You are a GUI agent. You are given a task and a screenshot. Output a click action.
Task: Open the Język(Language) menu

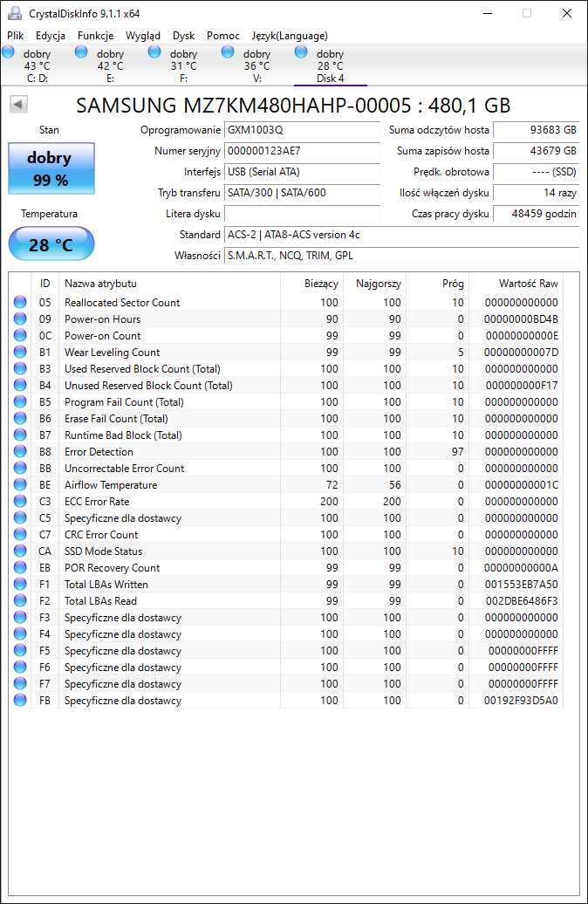(290, 36)
